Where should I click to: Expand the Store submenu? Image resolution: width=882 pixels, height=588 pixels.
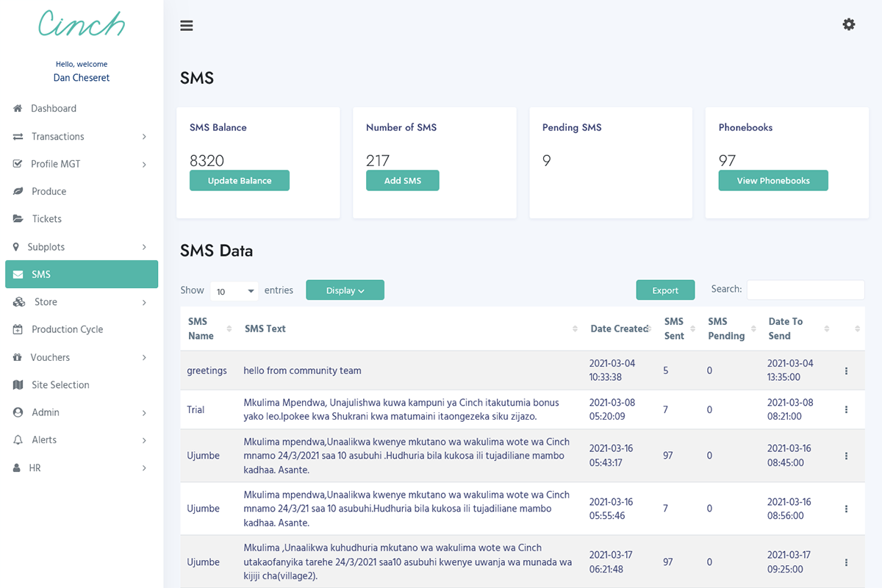tap(43, 301)
